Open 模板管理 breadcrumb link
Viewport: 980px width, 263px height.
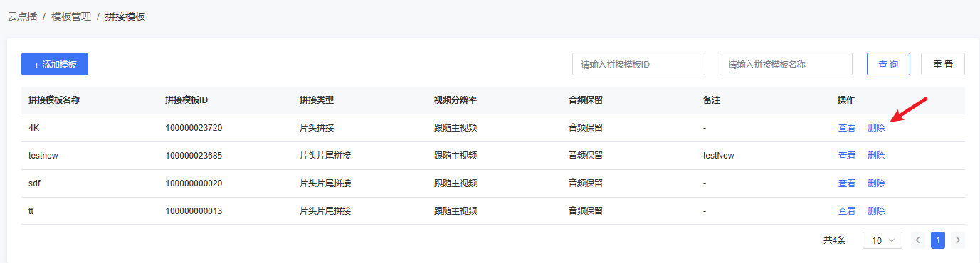pos(71,16)
